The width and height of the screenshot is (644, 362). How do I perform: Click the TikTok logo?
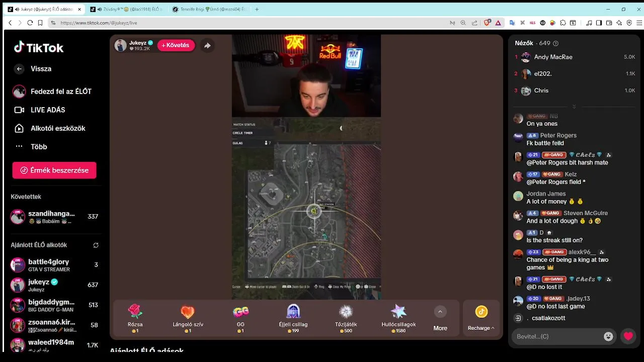click(39, 48)
